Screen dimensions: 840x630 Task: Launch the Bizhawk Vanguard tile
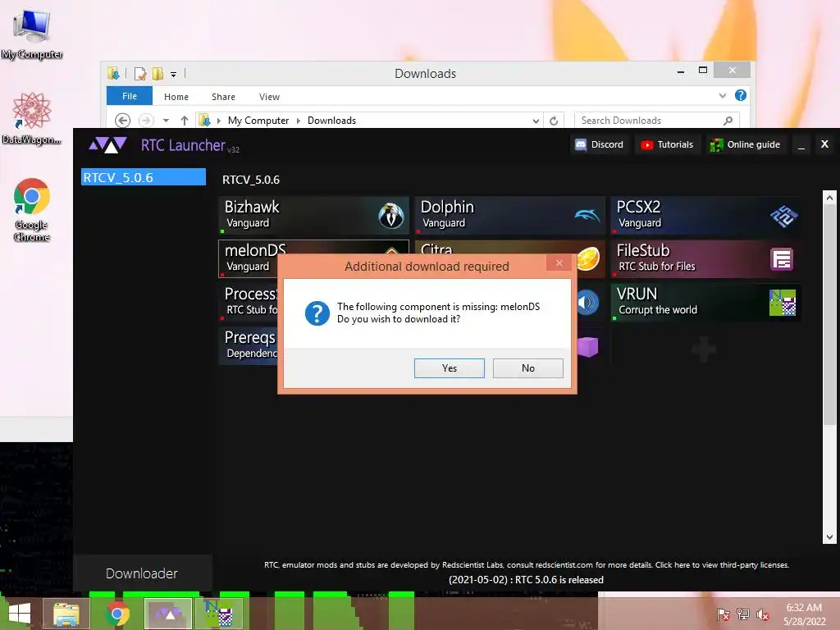click(313, 215)
